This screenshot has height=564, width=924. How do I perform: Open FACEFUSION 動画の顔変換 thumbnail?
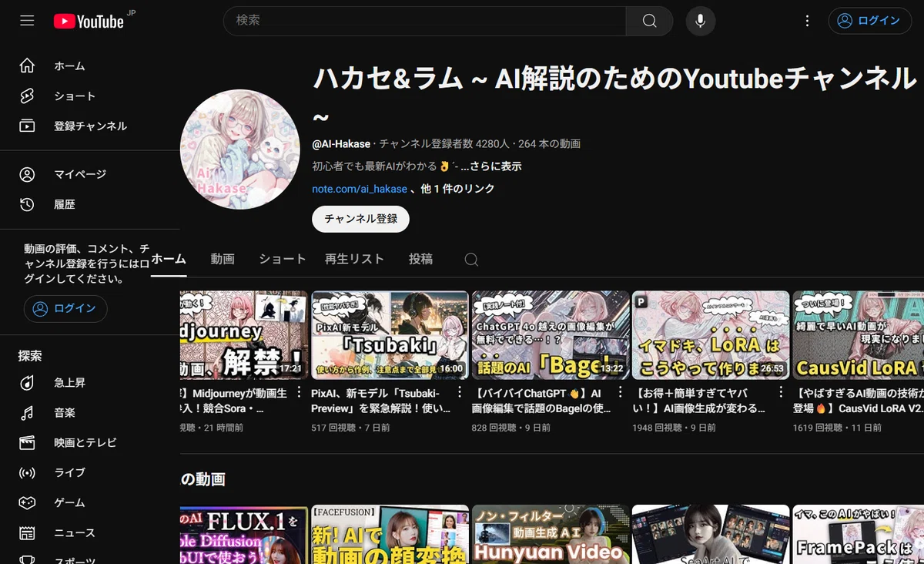[390, 534]
